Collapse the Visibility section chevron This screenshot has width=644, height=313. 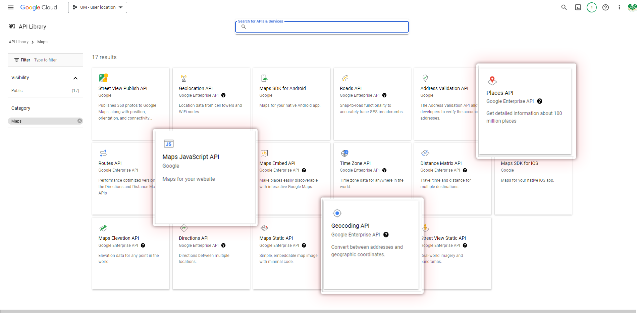(75, 78)
